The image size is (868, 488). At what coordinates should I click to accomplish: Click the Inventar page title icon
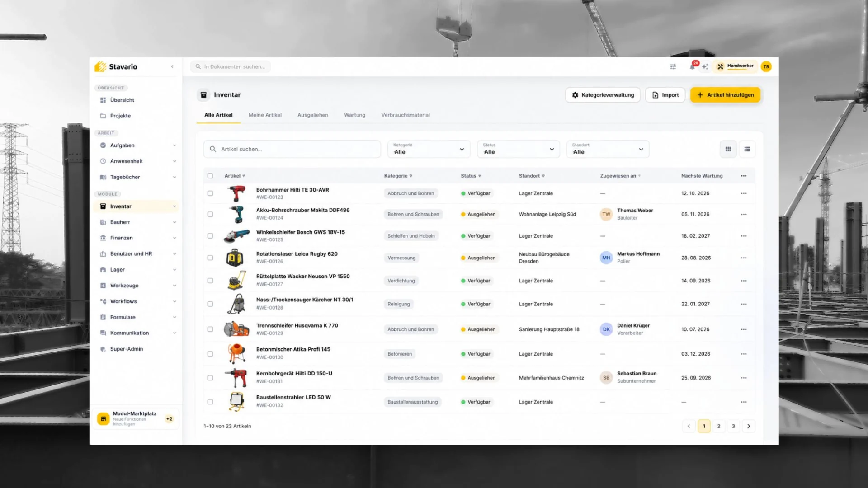[203, 95]
